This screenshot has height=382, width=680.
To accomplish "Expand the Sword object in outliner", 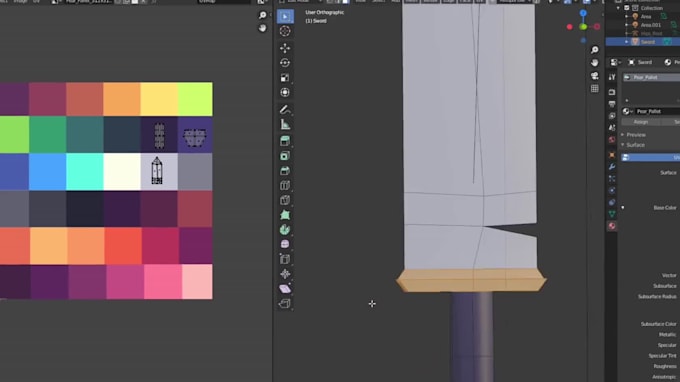I will tap(627, 42).
